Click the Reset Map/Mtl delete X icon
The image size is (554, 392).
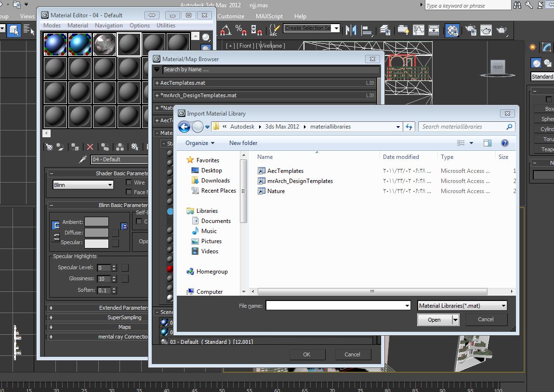point(90,147)
